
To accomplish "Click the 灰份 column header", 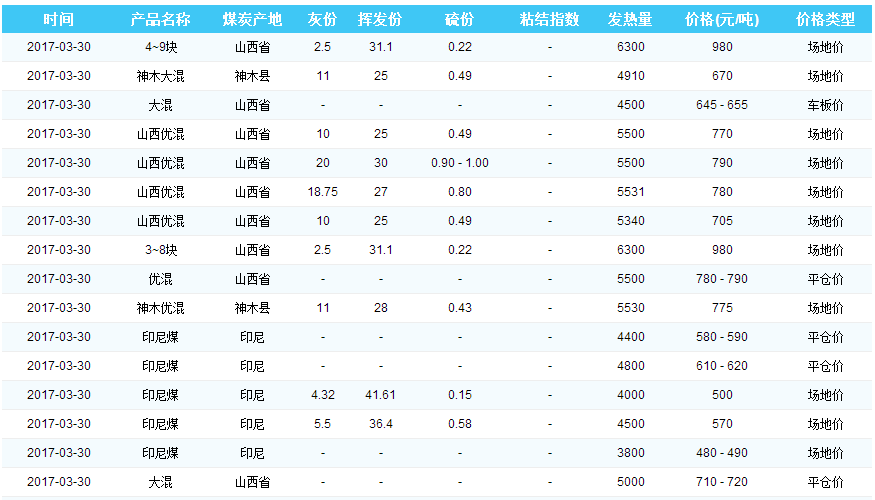I will coord(322,19).
